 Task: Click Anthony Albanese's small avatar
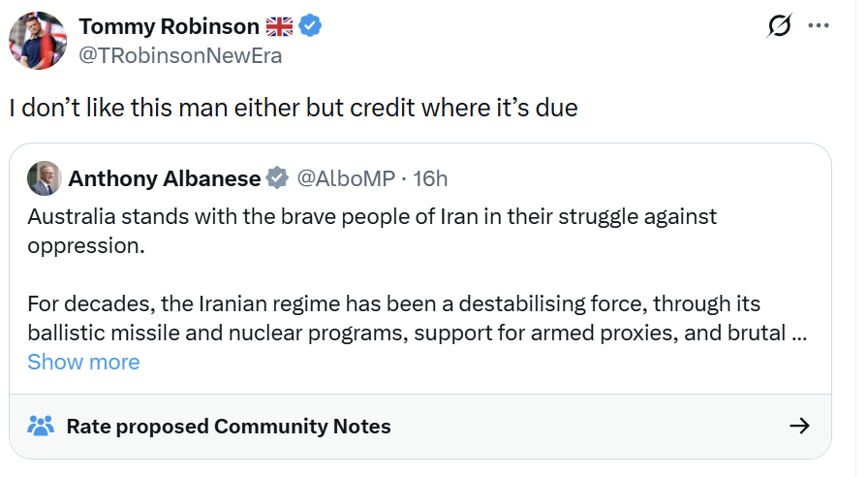pyautogui.click(x=44, y=178)
